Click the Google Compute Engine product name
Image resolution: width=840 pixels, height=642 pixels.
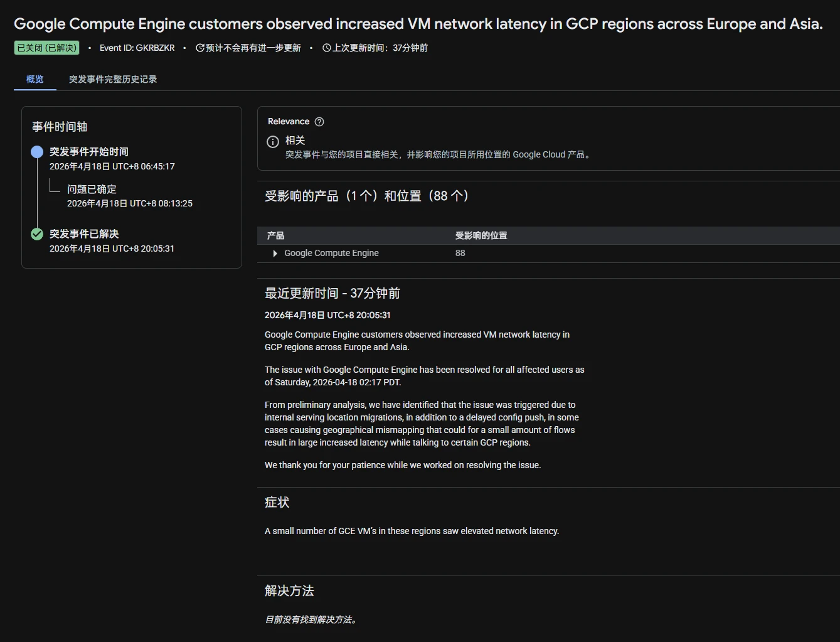[x=331, y=253]
